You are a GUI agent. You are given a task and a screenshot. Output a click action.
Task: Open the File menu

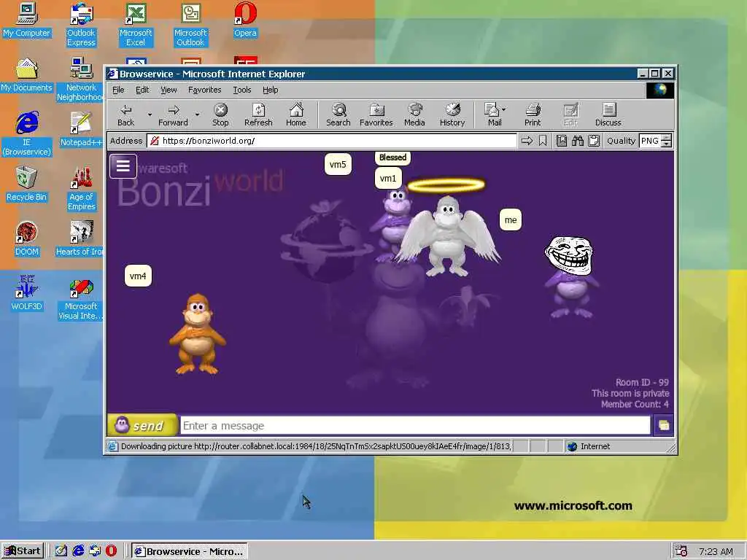click(118, 90)
